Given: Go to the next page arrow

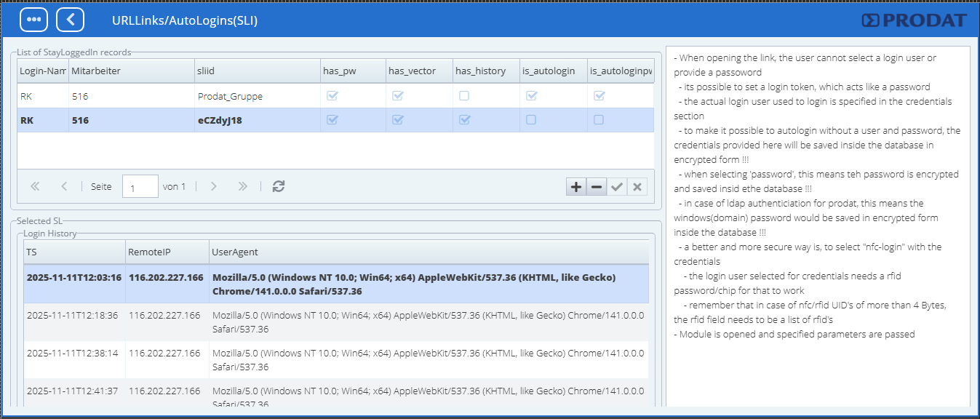Looking at the screenshot, I should coord(213,186).
